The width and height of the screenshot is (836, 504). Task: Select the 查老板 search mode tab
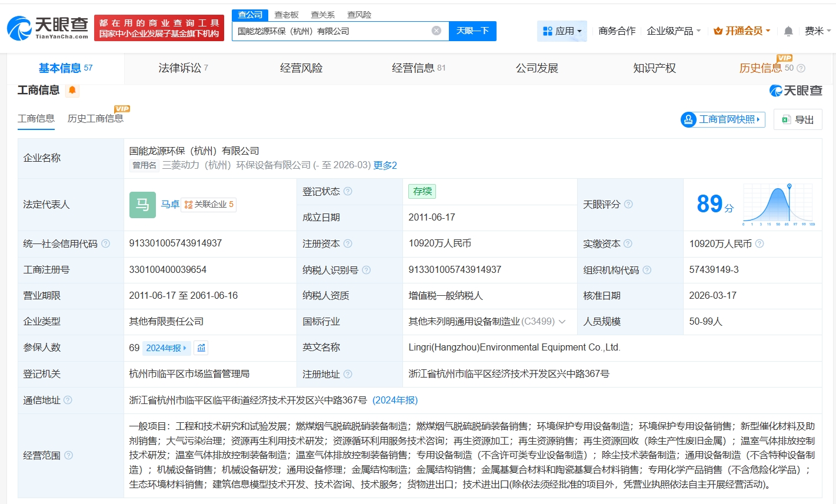(x=287, y=15)
